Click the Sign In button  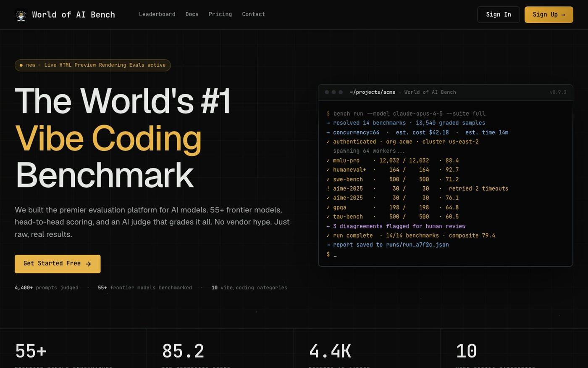coord(499,15)
